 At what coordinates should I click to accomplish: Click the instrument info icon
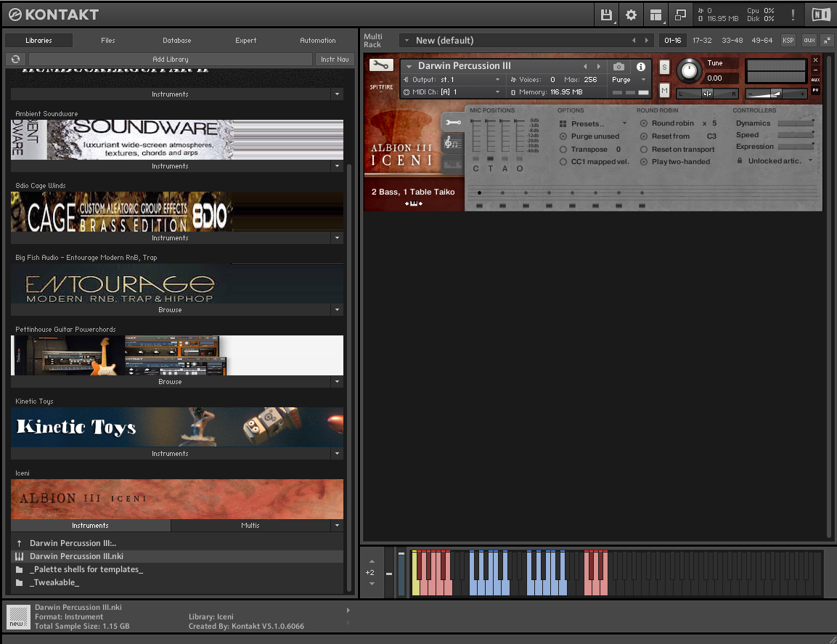click(640, 66)
